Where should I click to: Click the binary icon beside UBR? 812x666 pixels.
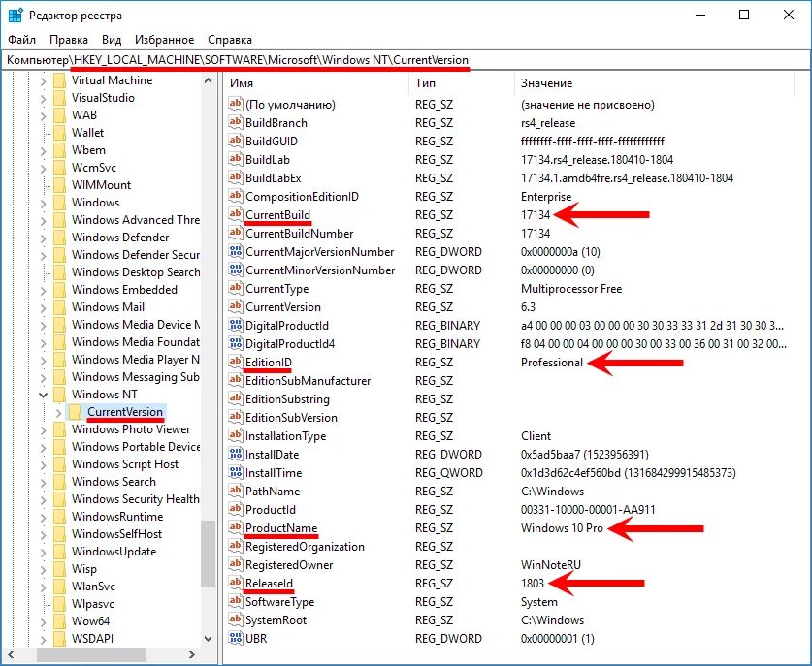pyautogui.click(x=236, y=639)
